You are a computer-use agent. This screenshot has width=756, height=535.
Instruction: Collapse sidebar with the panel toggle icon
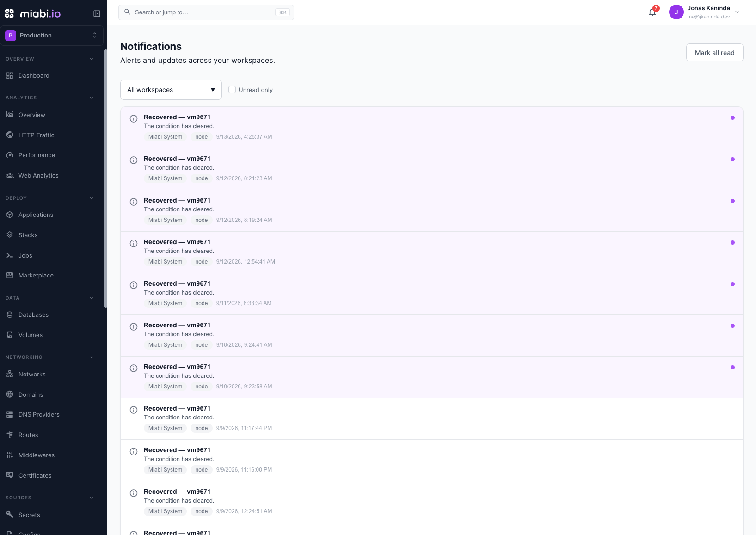point(97,14)
